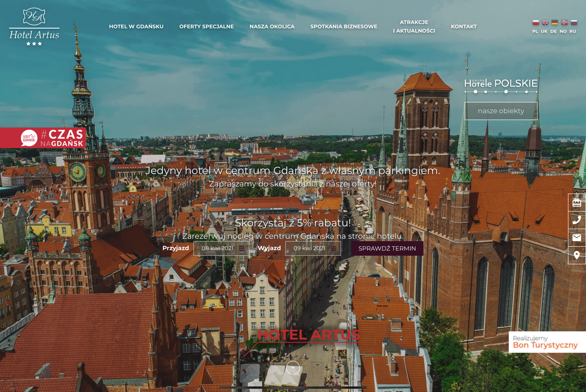Click the Sprawdź Termin button

[387, 248]
